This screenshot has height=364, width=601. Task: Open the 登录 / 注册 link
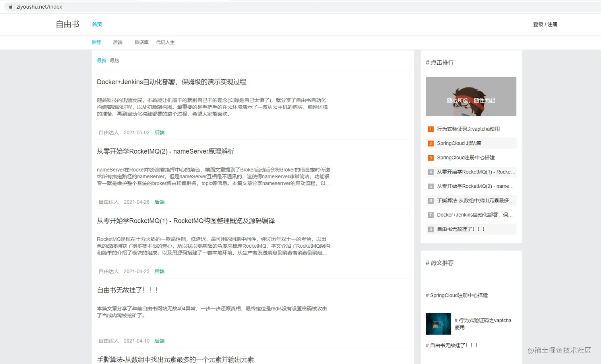(545, 24)
